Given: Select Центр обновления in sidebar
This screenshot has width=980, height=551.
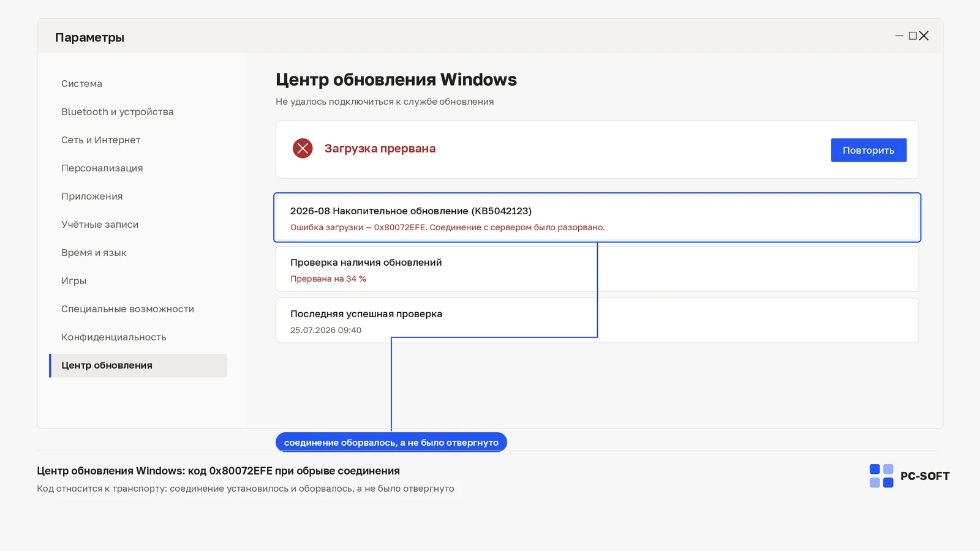Looking at the screenshot, I should [x=138, y=365].
